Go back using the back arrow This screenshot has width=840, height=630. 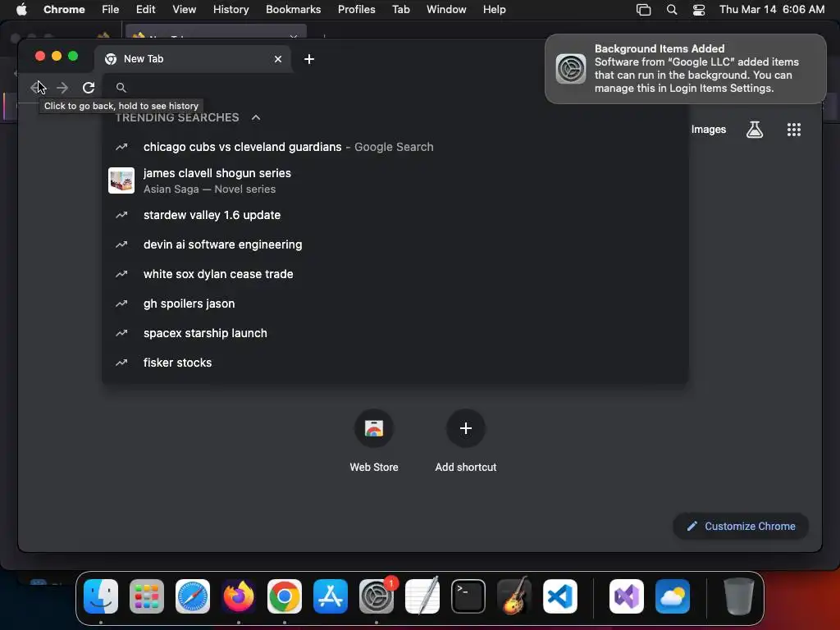point(37,87)
